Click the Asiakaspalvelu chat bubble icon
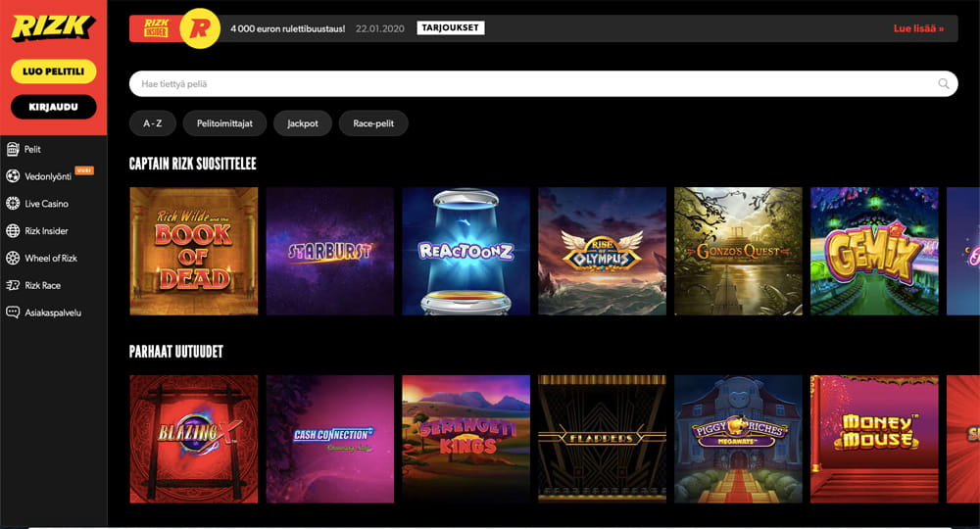The width and height of the screenshot is (980, 529). (x=13, y=313)
